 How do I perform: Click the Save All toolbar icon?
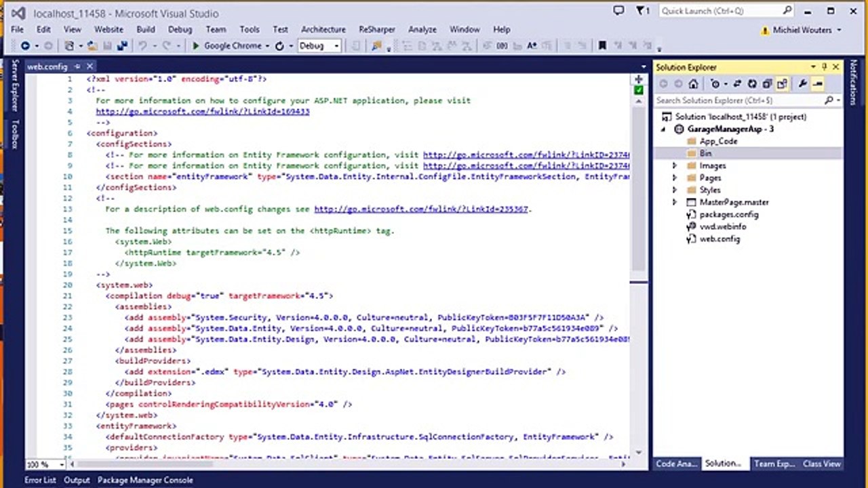click(123, 46)
